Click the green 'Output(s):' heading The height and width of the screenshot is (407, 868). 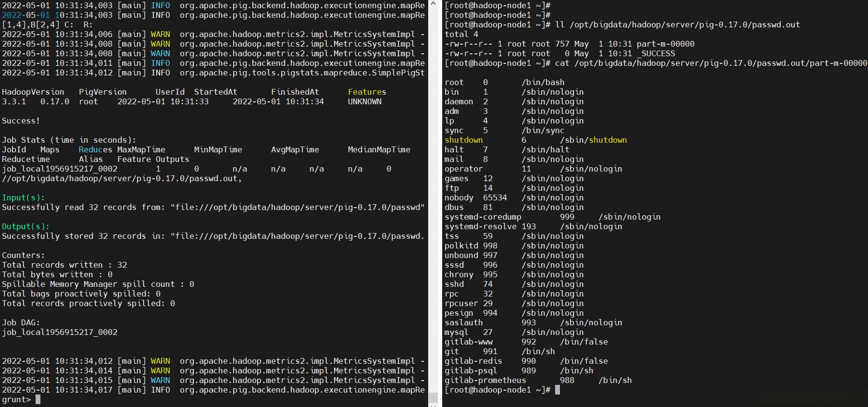click(x=25, y=226)
